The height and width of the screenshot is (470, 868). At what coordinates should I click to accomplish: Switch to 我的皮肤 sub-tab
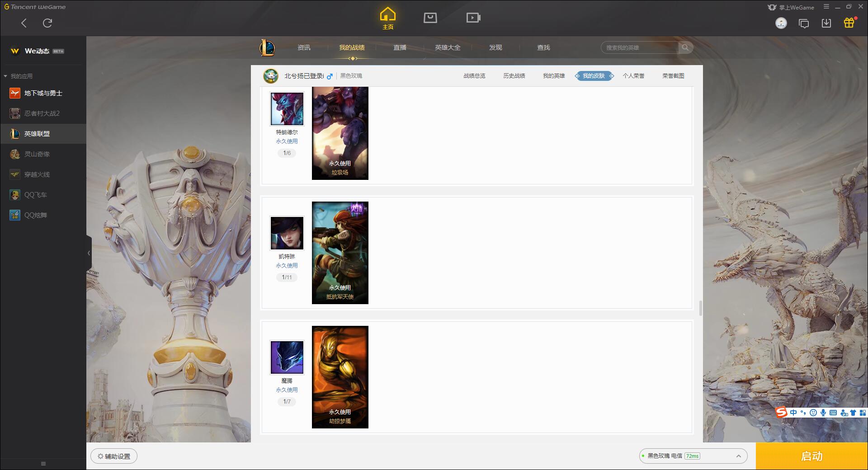tap(594, 76)
